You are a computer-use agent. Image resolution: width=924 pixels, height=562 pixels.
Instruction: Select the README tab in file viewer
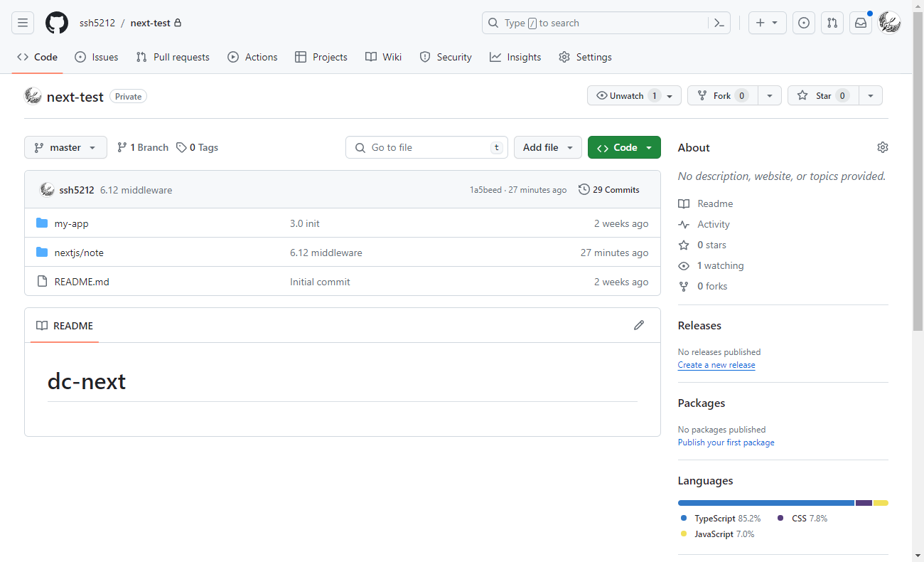65,326
